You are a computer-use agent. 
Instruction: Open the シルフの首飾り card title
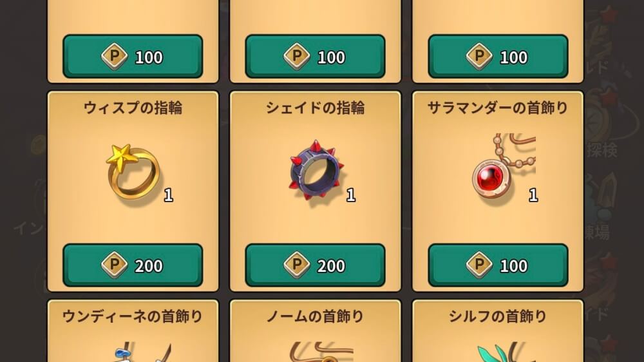(497, 316)
